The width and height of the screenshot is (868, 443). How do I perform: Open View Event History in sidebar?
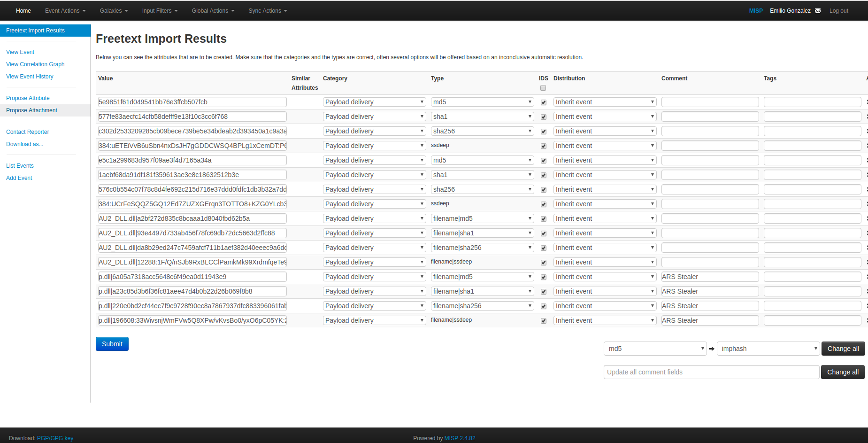[x=30, y=77]
